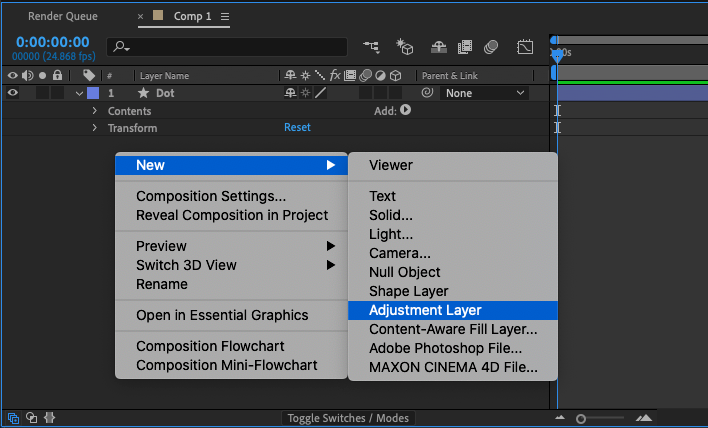Click the Draft 3D icon
The image size is (708, 428).
point(405,47)
